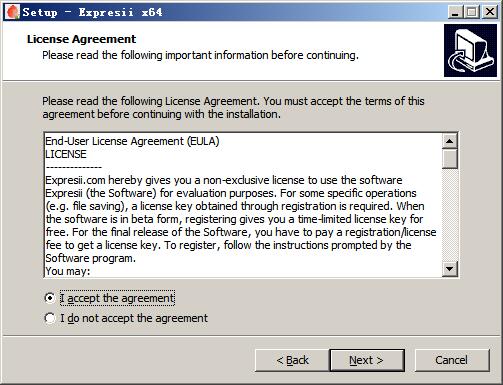Select the 'I do not accept' radio circle

point(50,318)
